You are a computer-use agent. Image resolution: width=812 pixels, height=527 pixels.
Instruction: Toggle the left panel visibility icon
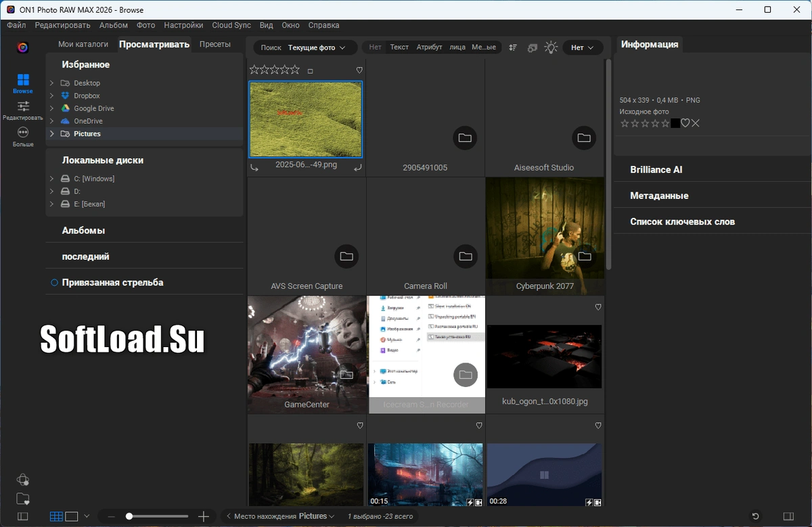click(22, 516)
